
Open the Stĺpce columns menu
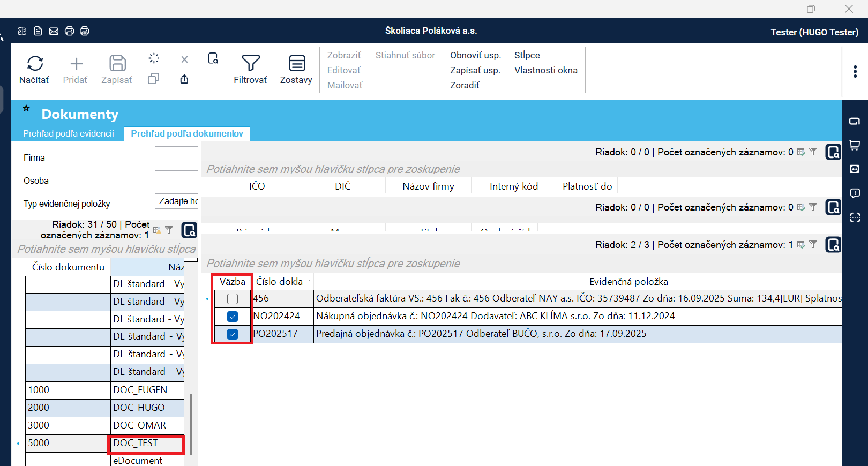click(527, 55)
